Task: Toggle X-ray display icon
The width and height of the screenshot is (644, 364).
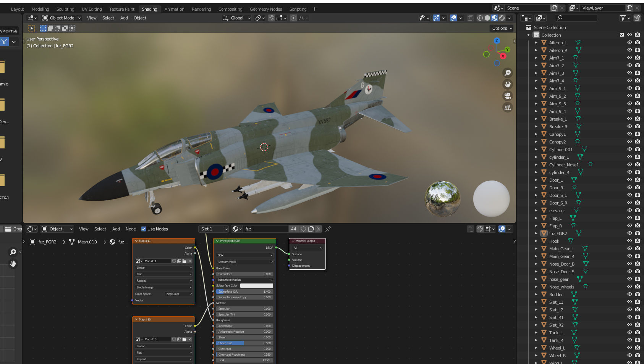Action: click(x=470, y=18)
